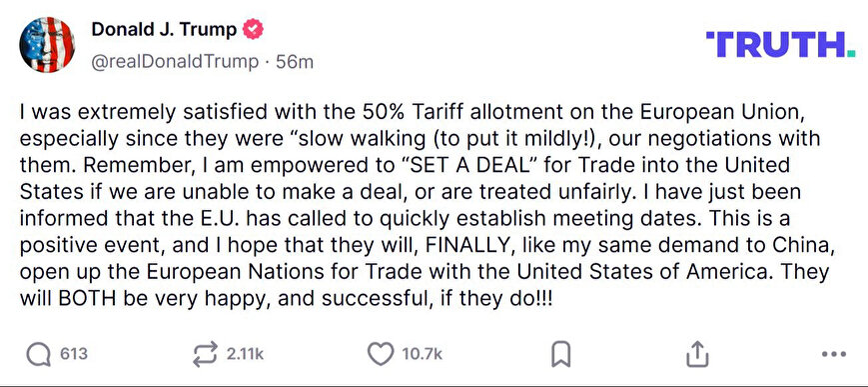The width and height of the screenshot is (868, 387).
Task: Open the reply speech bubble icon
Action: click(x=38, y=354)
